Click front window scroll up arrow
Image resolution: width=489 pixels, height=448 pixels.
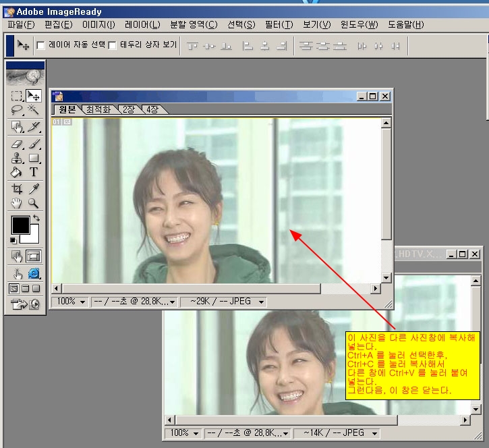tap(386, 123)
